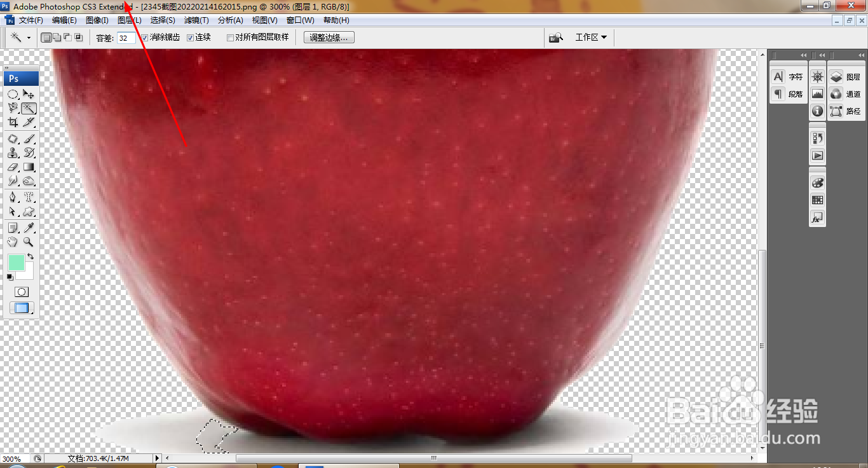Swap foreground and background colors
The width and height of the screenshot is (868, 468).
(x=30, y=256)
